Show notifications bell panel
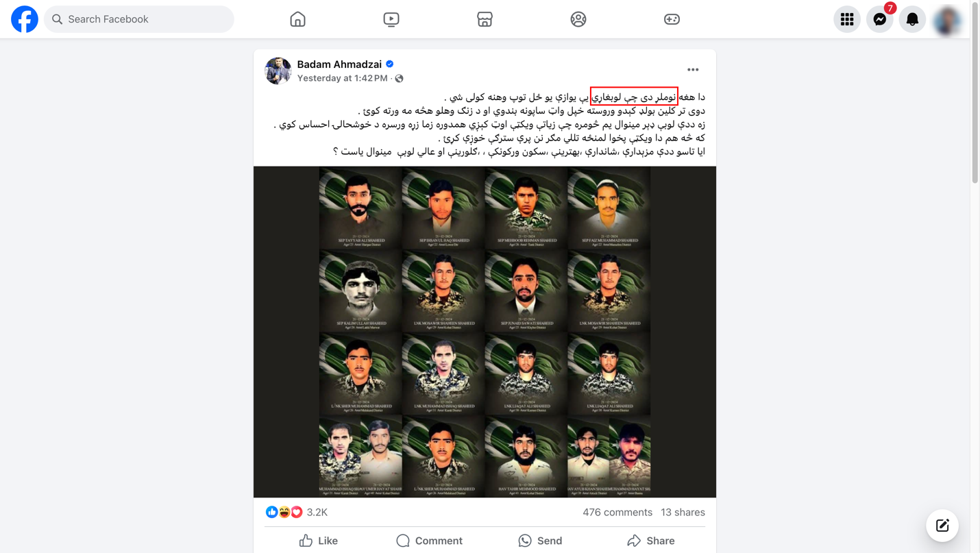This screenshot has width=980, height=553. click(912, 19)
